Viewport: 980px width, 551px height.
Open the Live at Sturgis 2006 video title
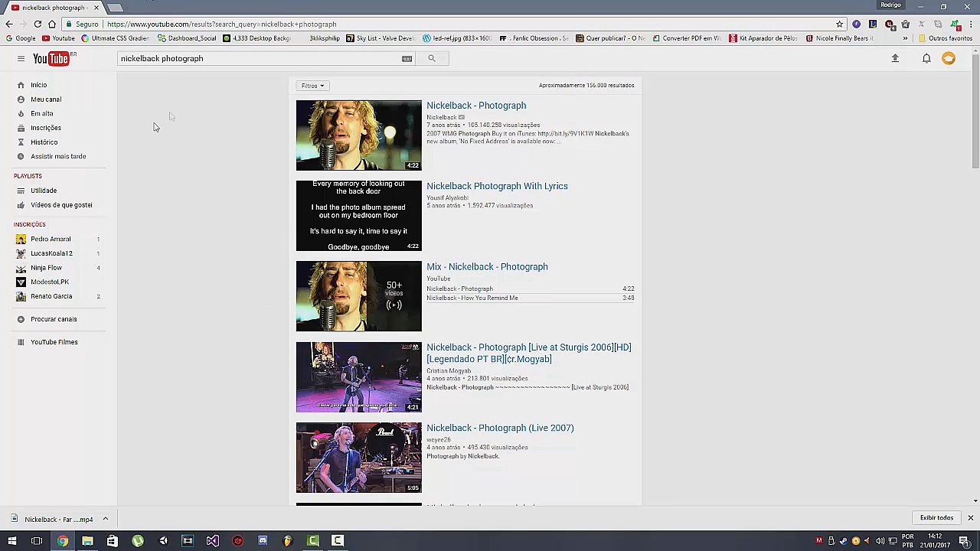coord(528,353)
